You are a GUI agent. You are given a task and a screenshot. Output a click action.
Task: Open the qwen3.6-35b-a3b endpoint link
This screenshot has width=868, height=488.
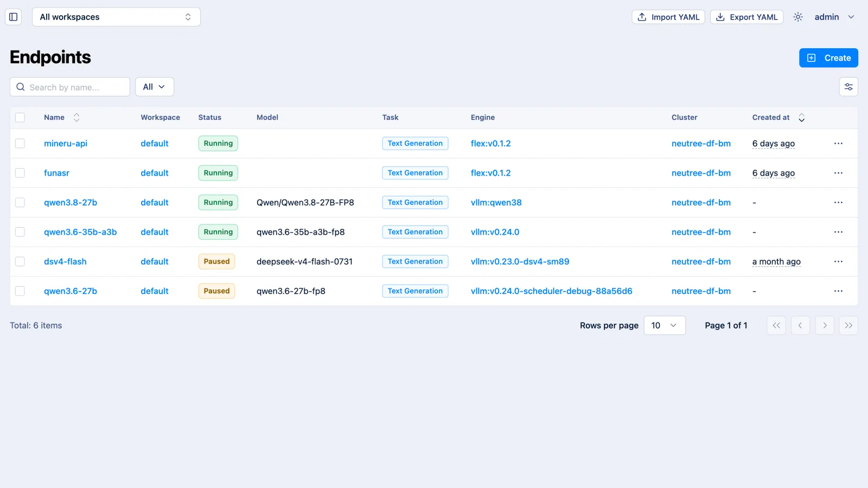pos(80,232)
